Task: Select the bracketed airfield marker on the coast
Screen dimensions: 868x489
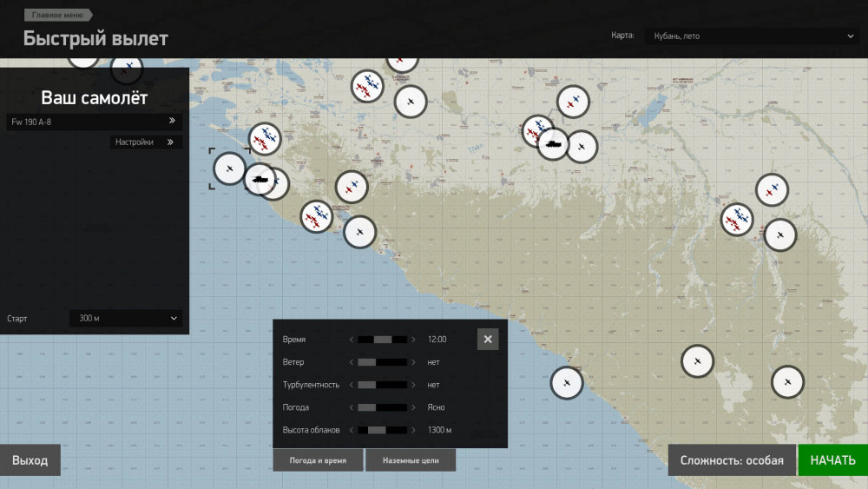Action: 230,168
